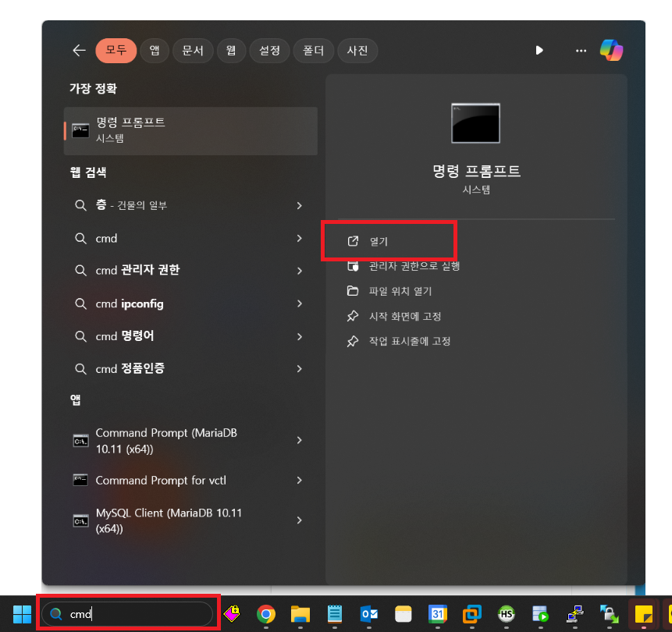The height and width of the screenshot is (632, 672).
Task: Expand the cmd 명령어 chevron
Action: (x=300, y=337)
